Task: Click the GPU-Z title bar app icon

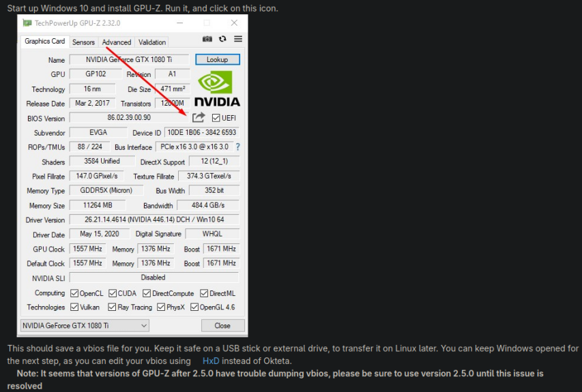Action: tap(27, 23)
